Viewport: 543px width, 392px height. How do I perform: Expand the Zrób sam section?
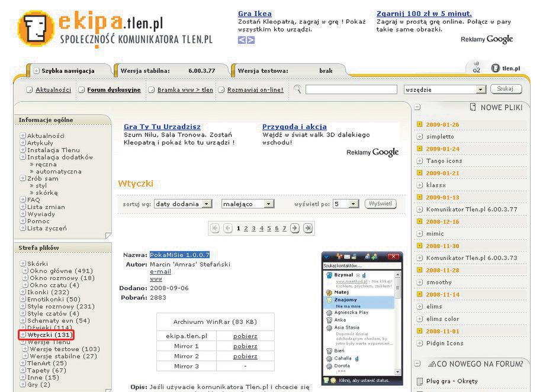coord(23,178)
